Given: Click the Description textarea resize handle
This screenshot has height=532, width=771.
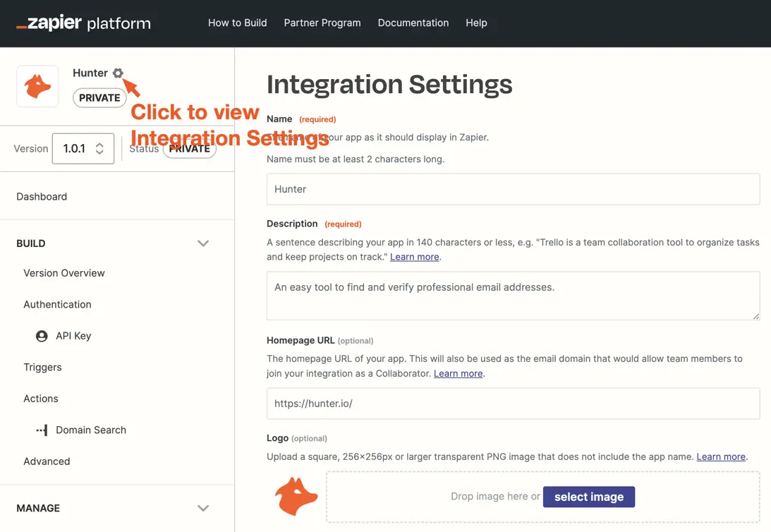Looking at the screenshot, I should 755,316.
